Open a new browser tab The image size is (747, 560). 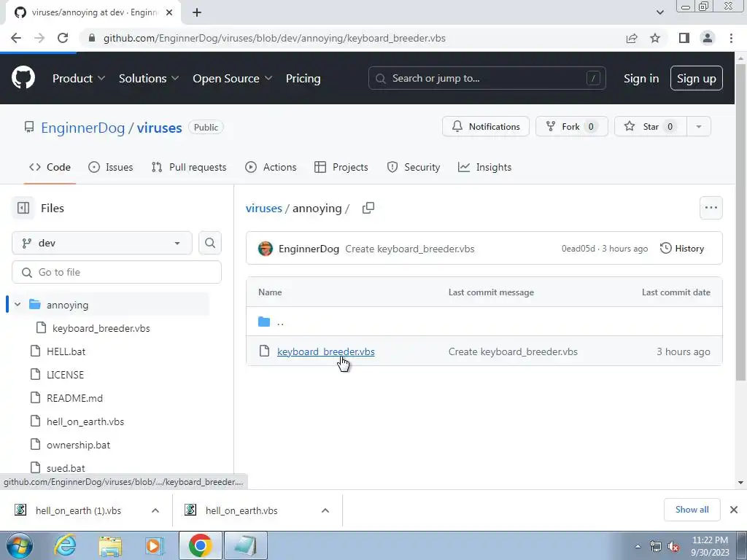pos(197,12)
